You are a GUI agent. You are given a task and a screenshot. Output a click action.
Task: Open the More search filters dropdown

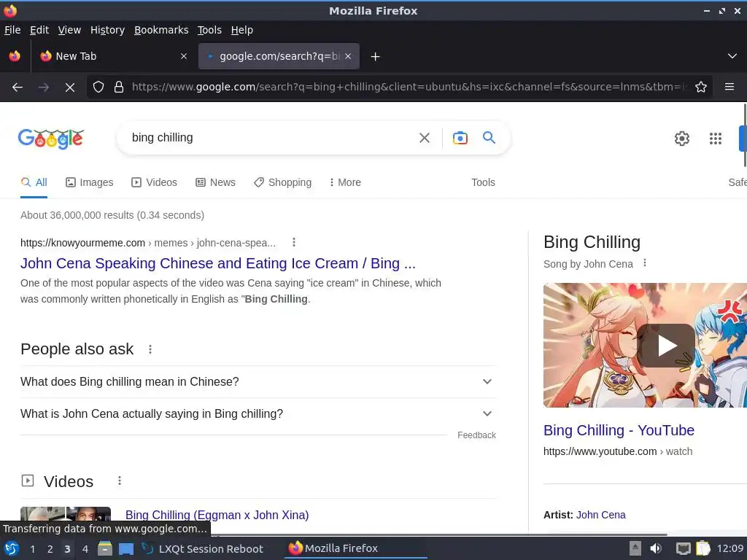coord(345,182)
